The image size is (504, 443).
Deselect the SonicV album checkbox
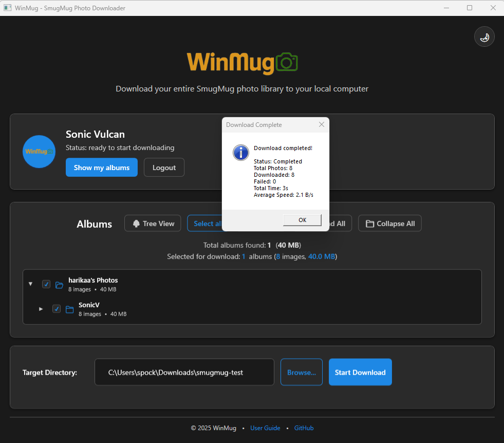(x=57, y=309)
